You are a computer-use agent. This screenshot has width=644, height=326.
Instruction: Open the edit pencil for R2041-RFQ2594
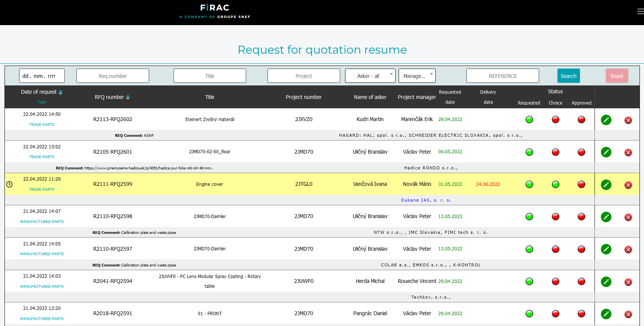pos(606,282)
